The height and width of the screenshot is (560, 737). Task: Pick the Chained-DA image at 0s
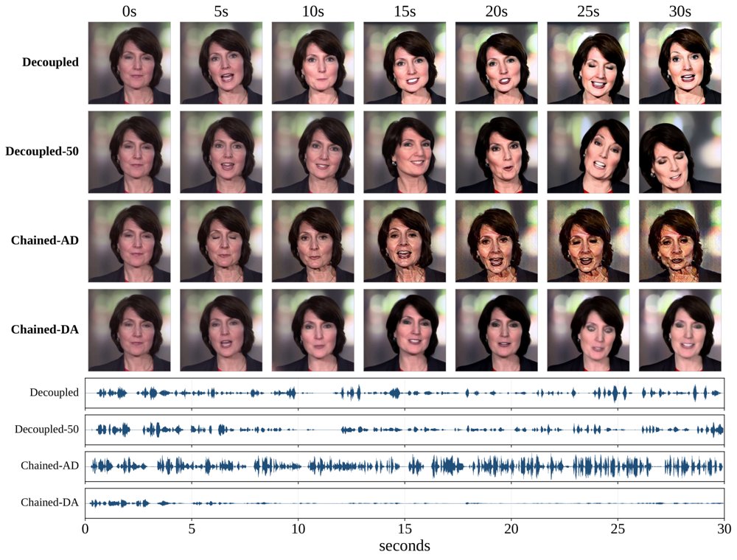(x=129, y=330)
